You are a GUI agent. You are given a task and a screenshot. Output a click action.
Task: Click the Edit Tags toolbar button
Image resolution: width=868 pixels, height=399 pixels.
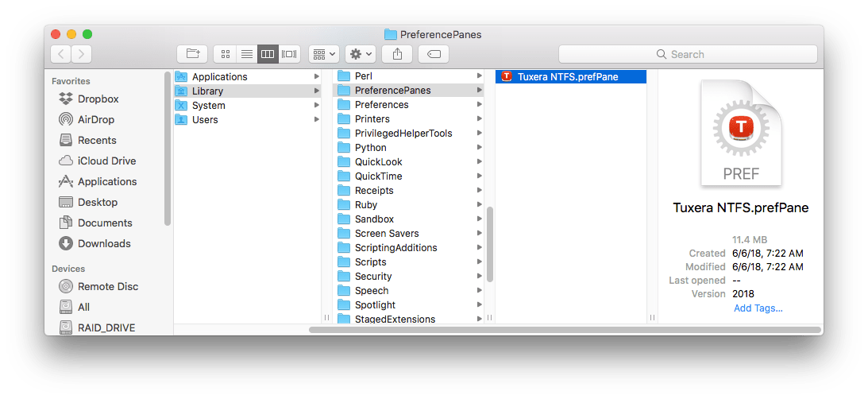[434, 54]
